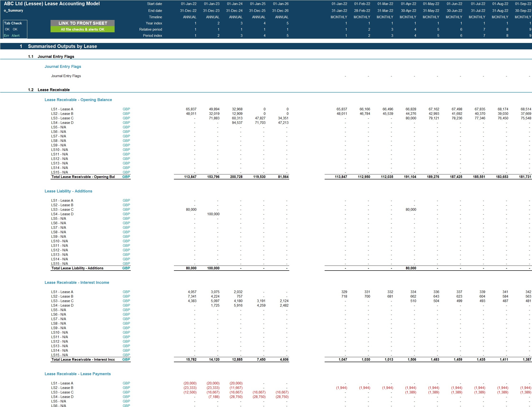Select annual start date 01-Jan-22 cell

click(189, 4)
